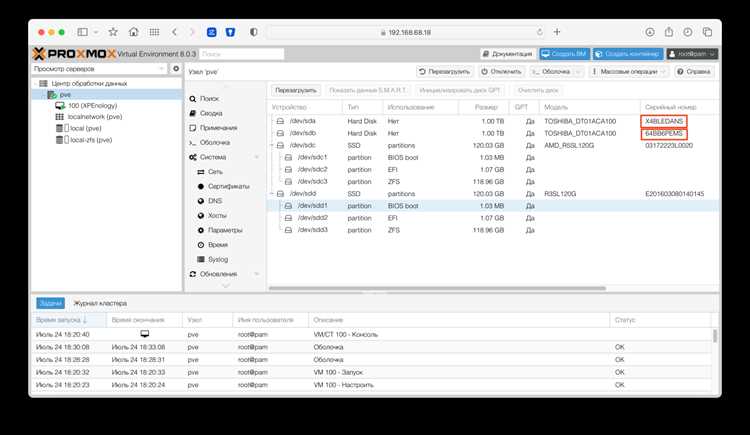Select the /dev/sdd2 EFI partition row
Image resolution: width=750 pixels, height=435 pixels.
coord(493,218)
